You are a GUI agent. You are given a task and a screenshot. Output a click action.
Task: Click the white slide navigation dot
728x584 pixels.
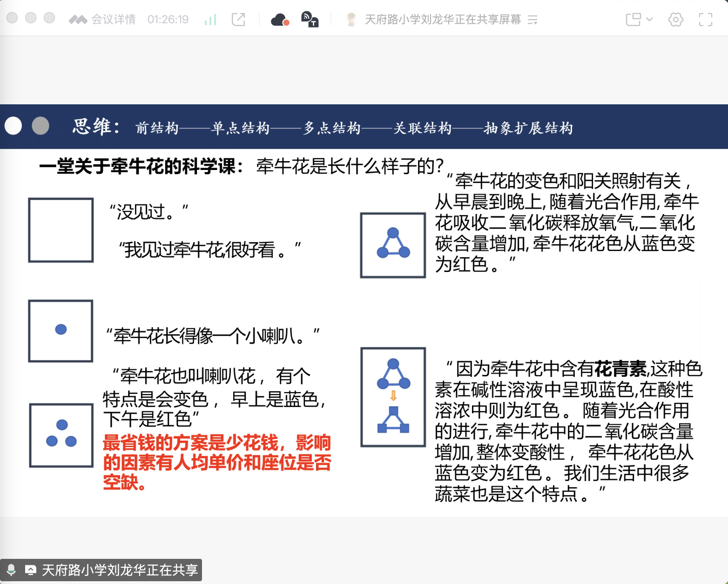pyautogui.click(x=14, y=126)
